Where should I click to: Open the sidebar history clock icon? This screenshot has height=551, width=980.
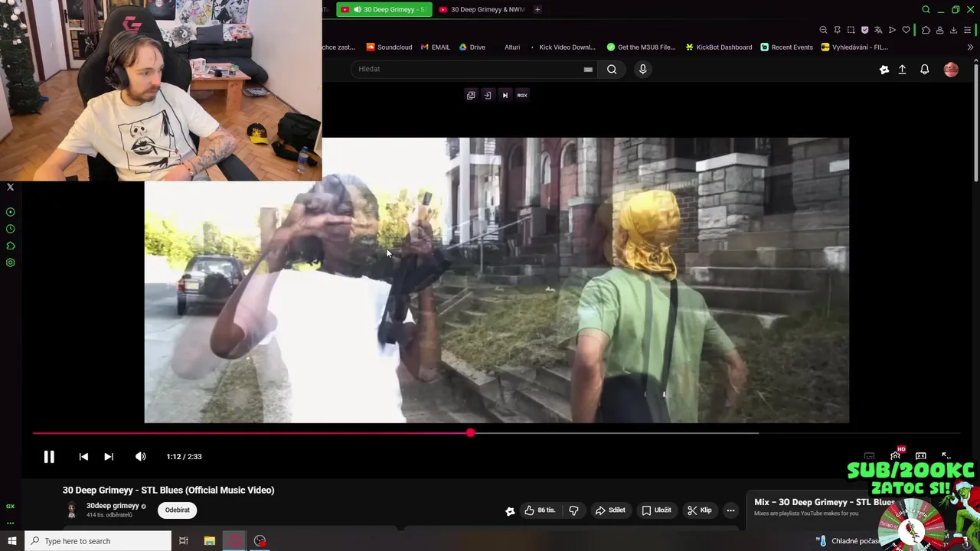coord(11,229)
